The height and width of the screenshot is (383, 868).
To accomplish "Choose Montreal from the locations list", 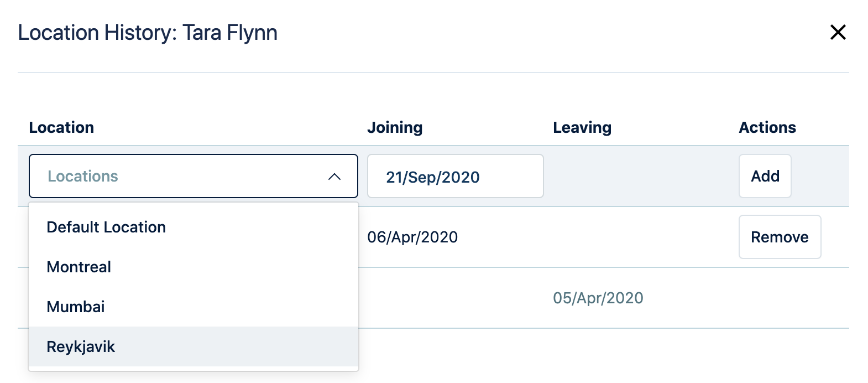I will point(79,267).
